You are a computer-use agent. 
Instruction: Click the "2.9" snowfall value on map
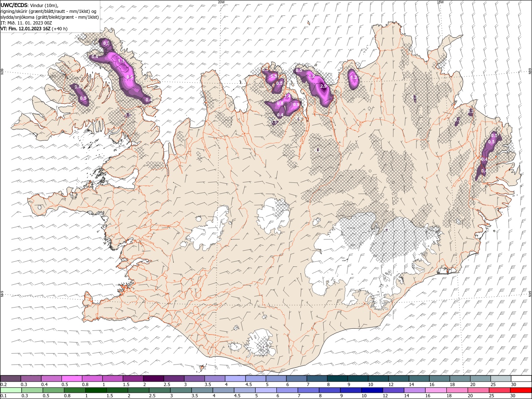323,86
